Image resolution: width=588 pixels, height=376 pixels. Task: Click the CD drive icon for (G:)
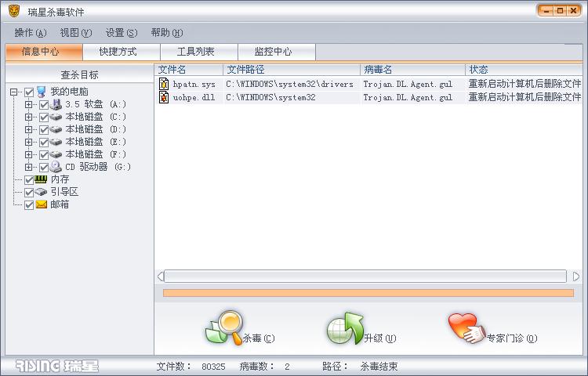click(x=56, y=167)
